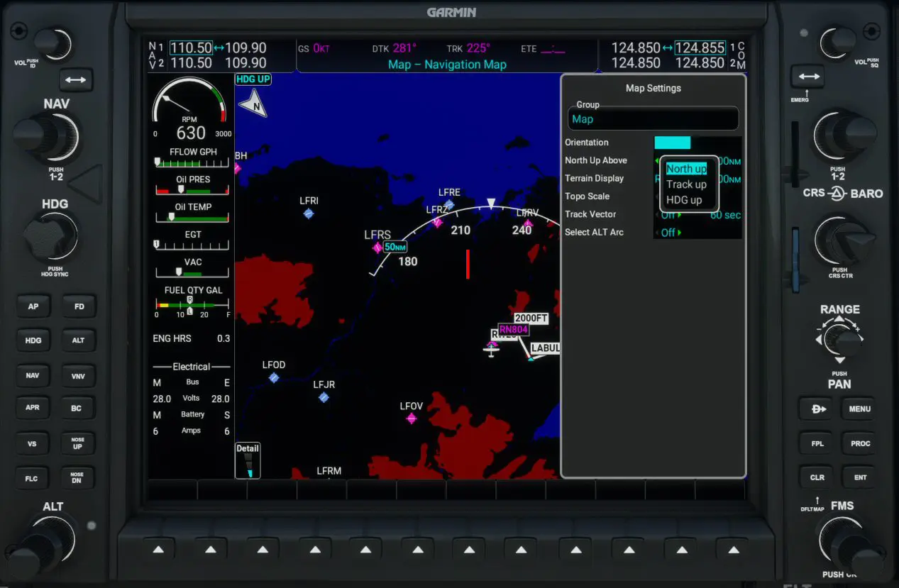
Task: Push the rightmost softkey arrow
Action: click(734, 549)
